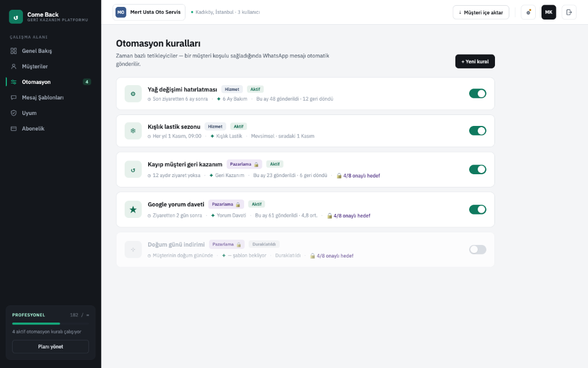The image size is (588, 368).
Task: Turn off Google yorum daveti toggle
Action: point(477,209)
